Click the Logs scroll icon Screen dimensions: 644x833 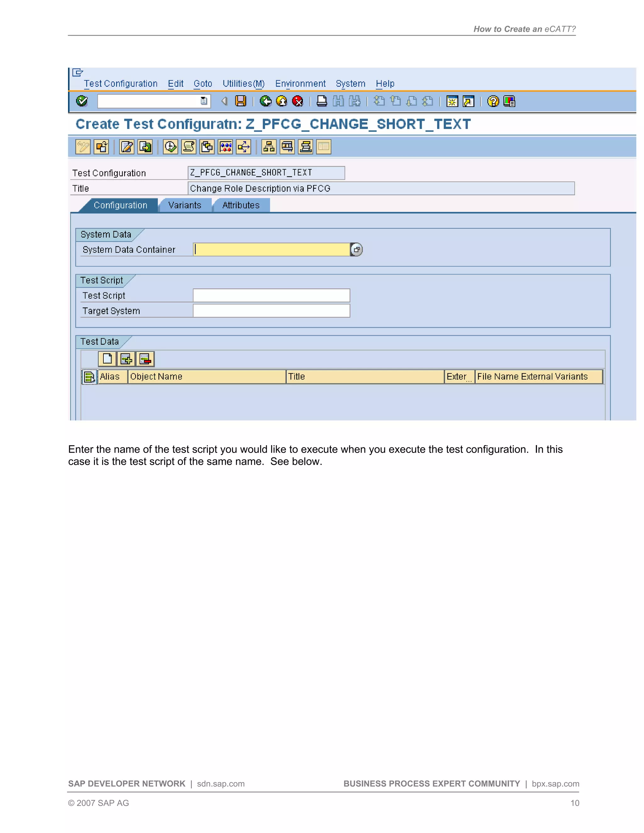[189, 147]
